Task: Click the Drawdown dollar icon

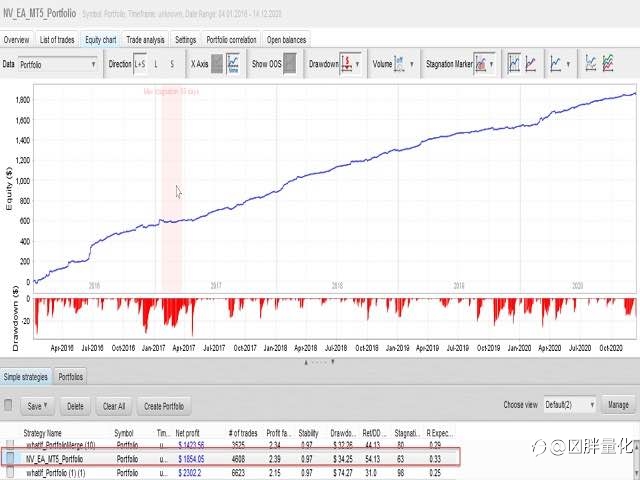Action: click(x=347, y=64)
